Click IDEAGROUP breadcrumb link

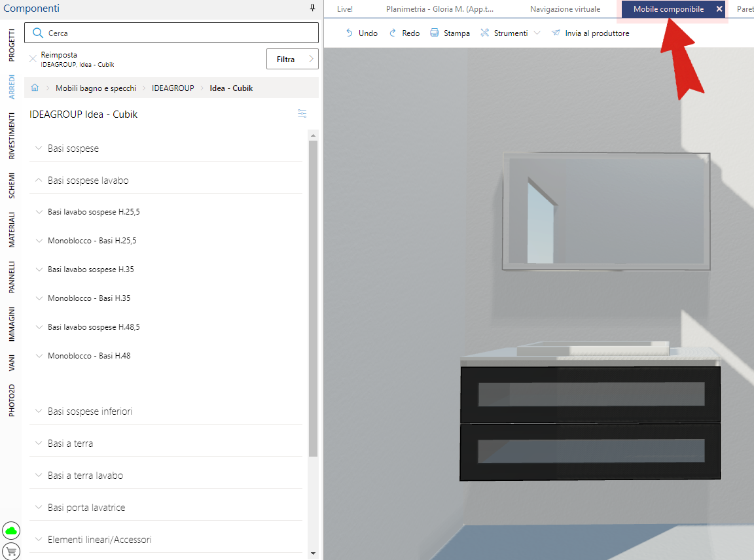173,88
